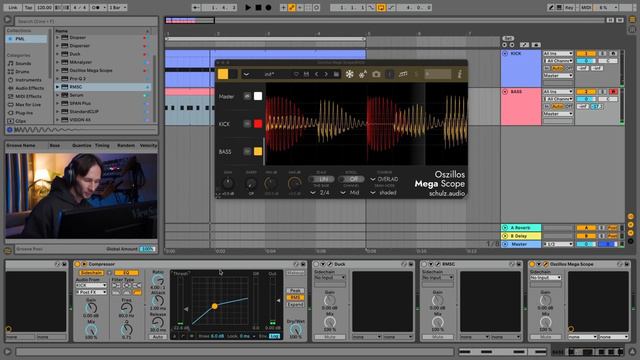Toggle the Link button in transport bar

(x=13, y=7)
